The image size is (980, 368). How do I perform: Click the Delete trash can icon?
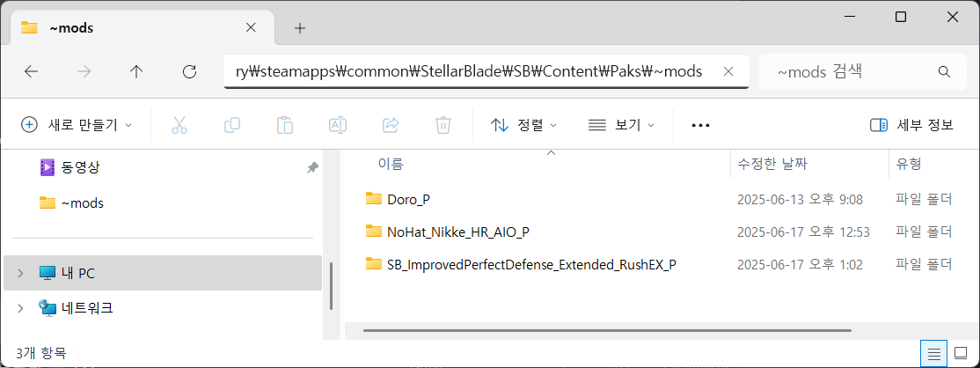point(443,125)
